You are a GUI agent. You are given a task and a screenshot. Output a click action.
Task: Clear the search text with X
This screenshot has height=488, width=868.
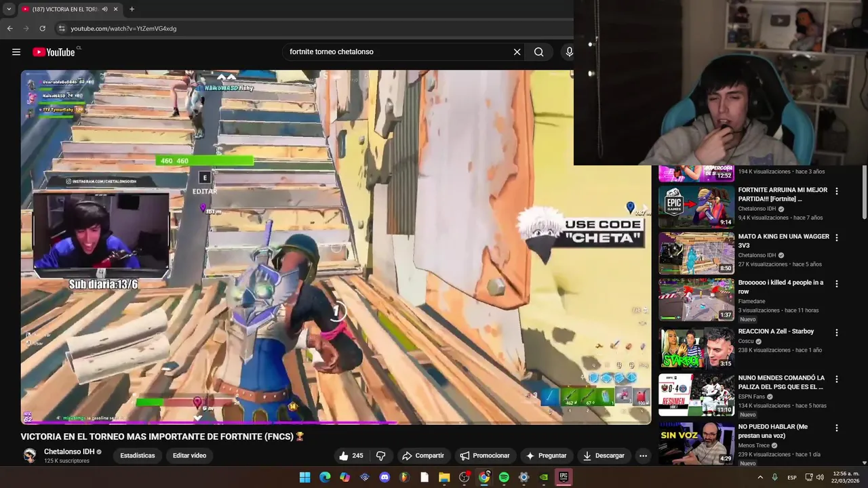517,52
